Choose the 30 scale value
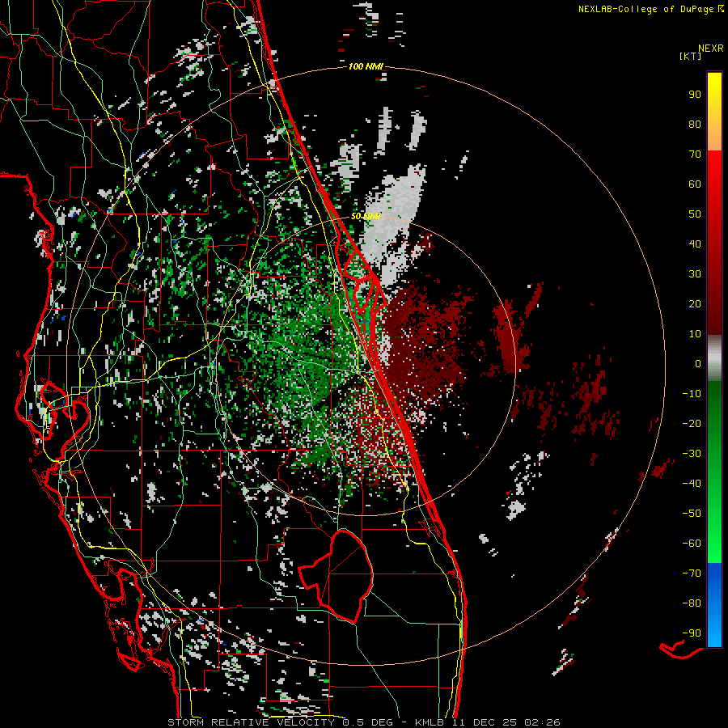Image resolution: width=728 pixels, height=728 pixels. point(695,274)
